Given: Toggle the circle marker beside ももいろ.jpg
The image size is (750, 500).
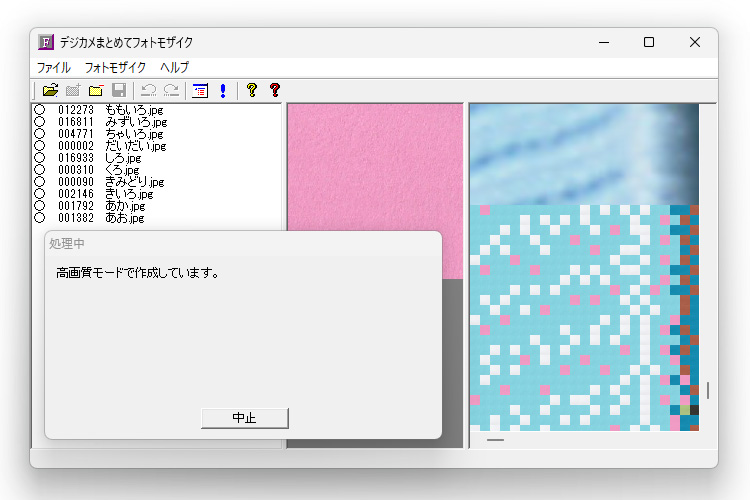Looking at the screenshot, I should 40,110.
